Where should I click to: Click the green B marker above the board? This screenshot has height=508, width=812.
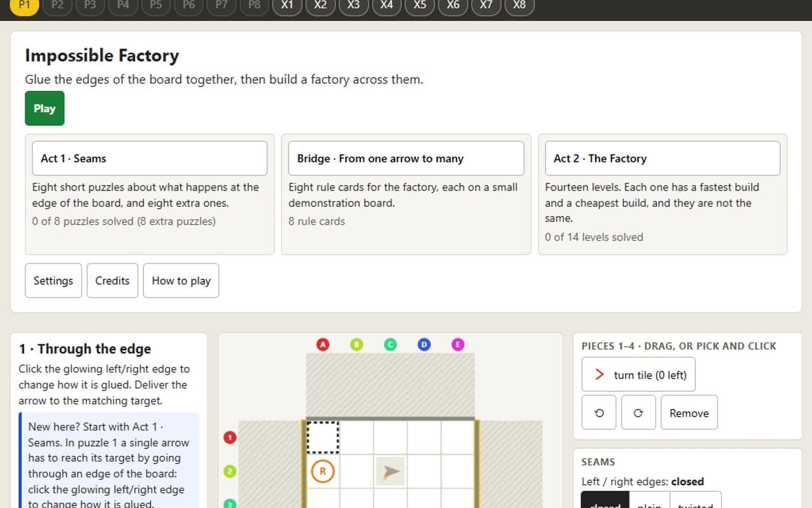pos(357,345)
